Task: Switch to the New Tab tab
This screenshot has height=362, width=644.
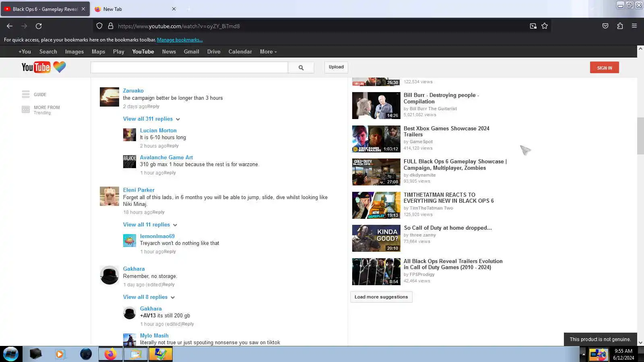Action: [135, 9]
